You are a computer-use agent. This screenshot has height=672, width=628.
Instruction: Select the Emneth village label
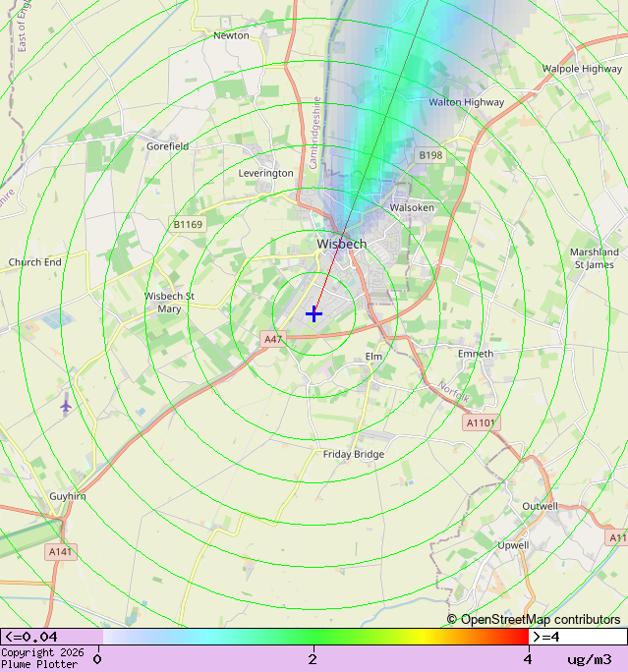pos(476,354)
